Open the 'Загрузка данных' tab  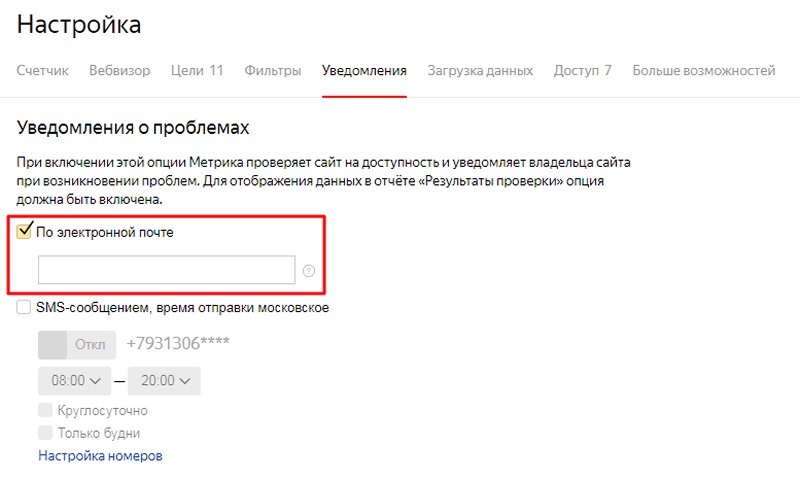(x=480, y=71)
